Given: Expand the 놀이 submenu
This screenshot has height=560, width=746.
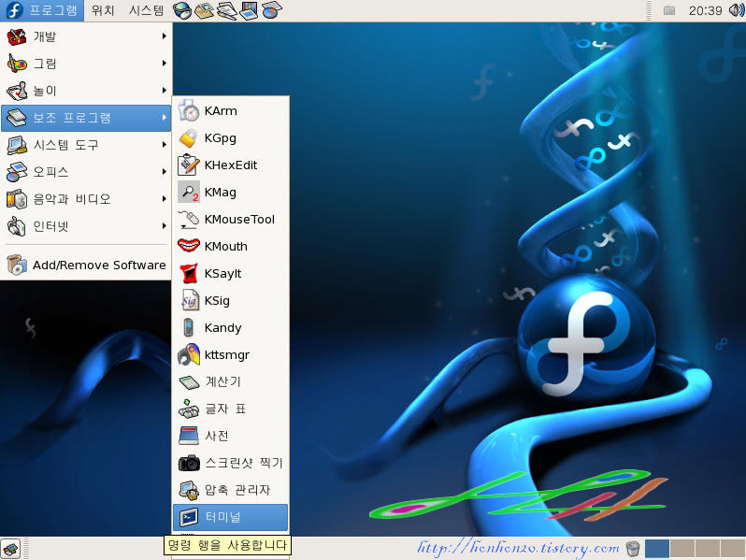Looking at the screenshot, I should click(x=86, y=91).
